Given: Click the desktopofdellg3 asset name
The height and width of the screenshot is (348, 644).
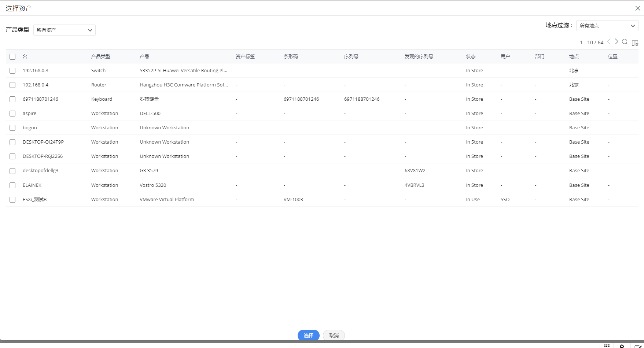Looking at the screenshot, I should point(40,170).
